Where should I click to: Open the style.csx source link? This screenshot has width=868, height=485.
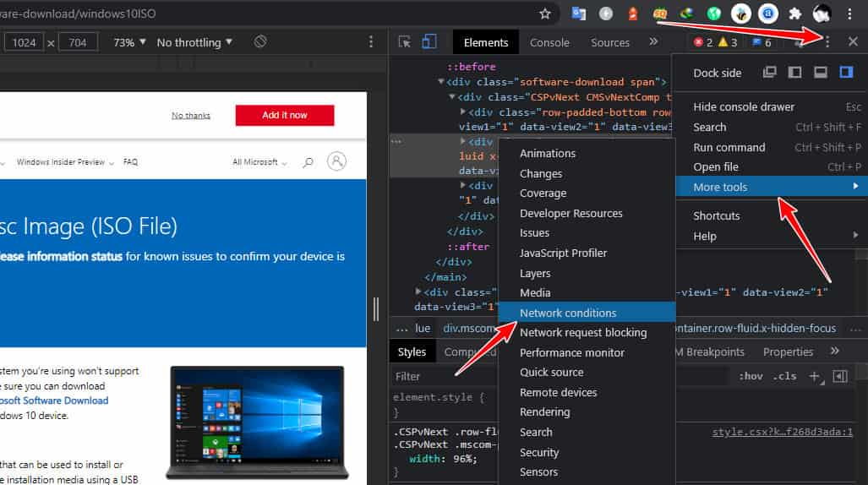[x=782, y=432]
